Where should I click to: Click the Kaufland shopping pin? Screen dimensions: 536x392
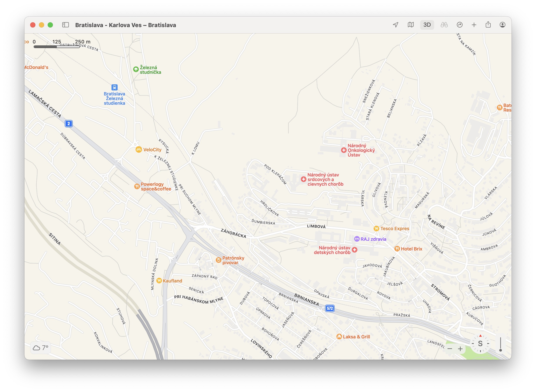coord(159,281)
